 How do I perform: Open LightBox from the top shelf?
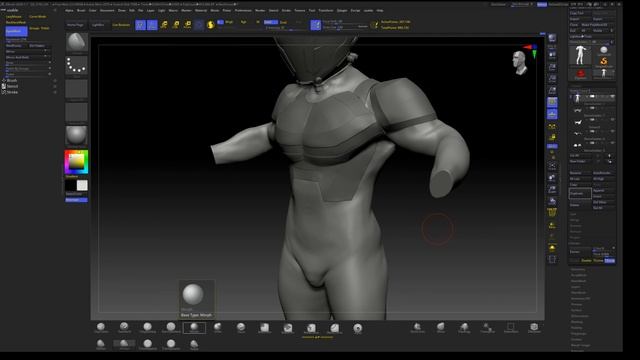coord(98,25)
